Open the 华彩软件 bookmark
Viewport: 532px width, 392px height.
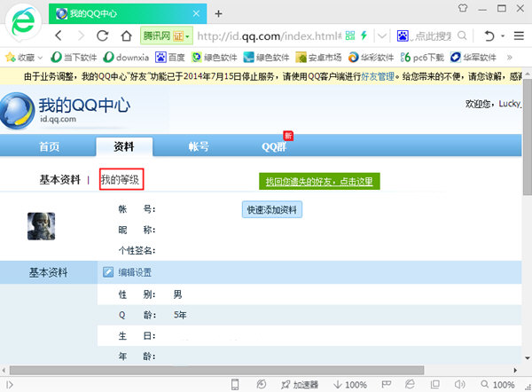[371, 58]
